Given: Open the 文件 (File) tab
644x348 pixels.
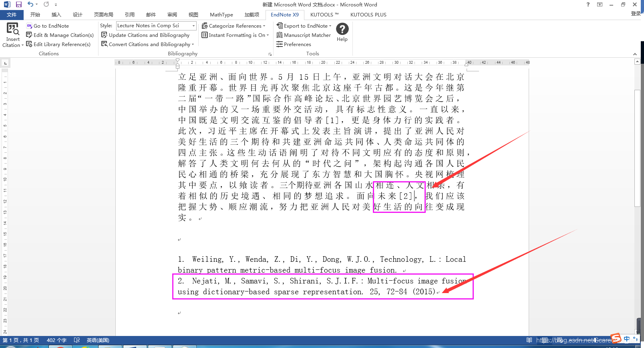Looking at the screenshot, I should click(x=12, y=15).
